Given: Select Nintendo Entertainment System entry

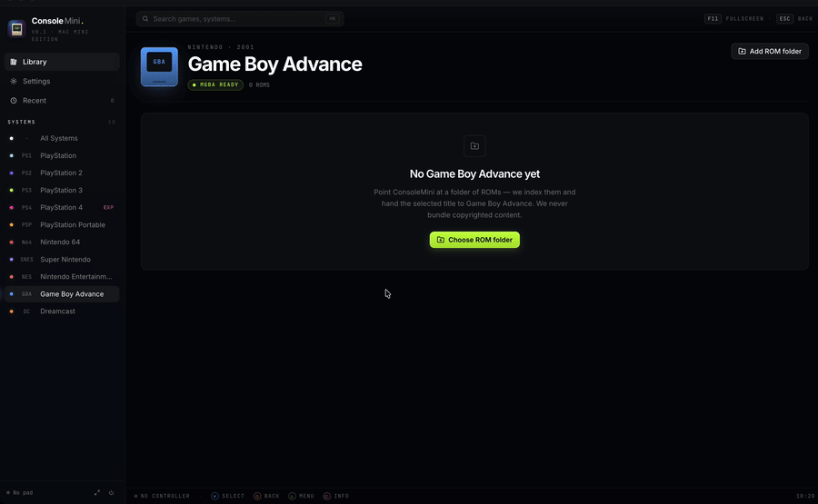Looking at the screenshot, I should (x=62, y=277).
